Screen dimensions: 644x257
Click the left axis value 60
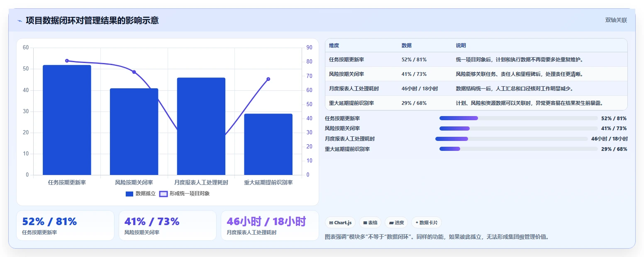click(x=26, y=48)
